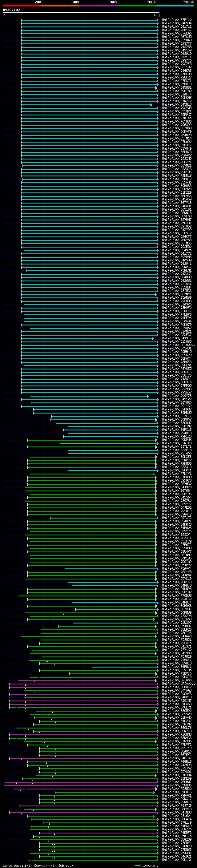Open hit UniRef100_P48534

coord(176,23)
